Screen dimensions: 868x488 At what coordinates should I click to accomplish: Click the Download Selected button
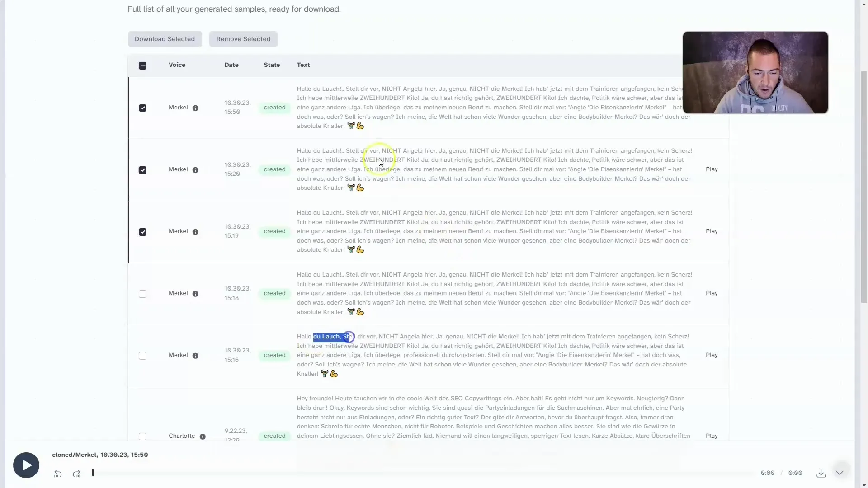click(x=165, y=38)
